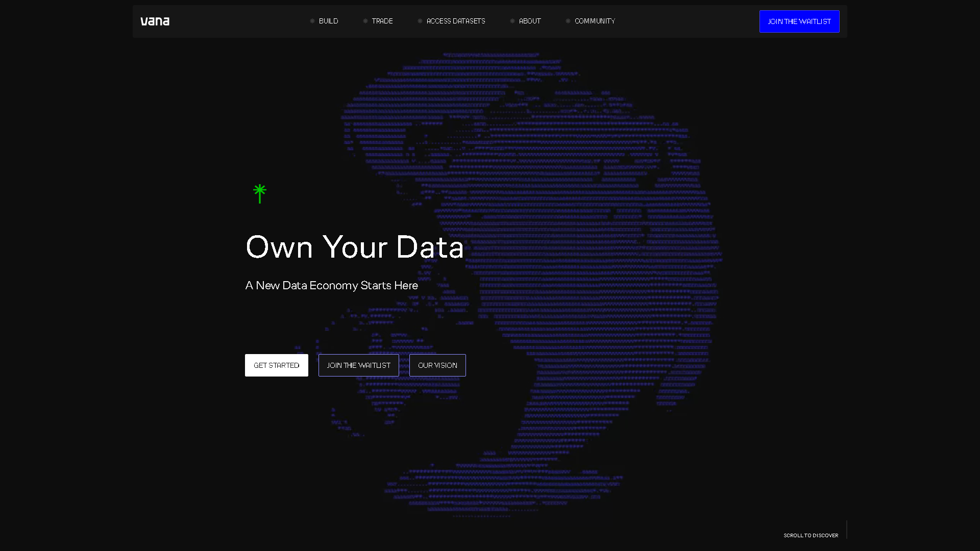The height and width of the screenshot is (551, 980).
Task: Click the Own Your Data headline
Action: [354, 247]
